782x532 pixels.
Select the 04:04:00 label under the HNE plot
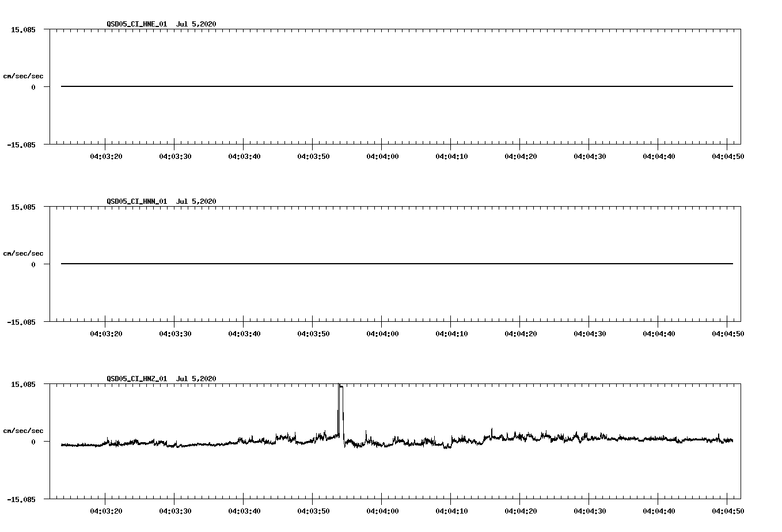coord(382,156)
